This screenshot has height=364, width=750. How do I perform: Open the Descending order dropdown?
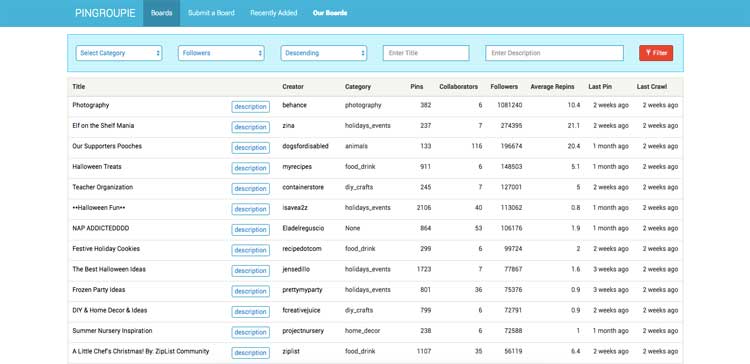coord(324,53)
